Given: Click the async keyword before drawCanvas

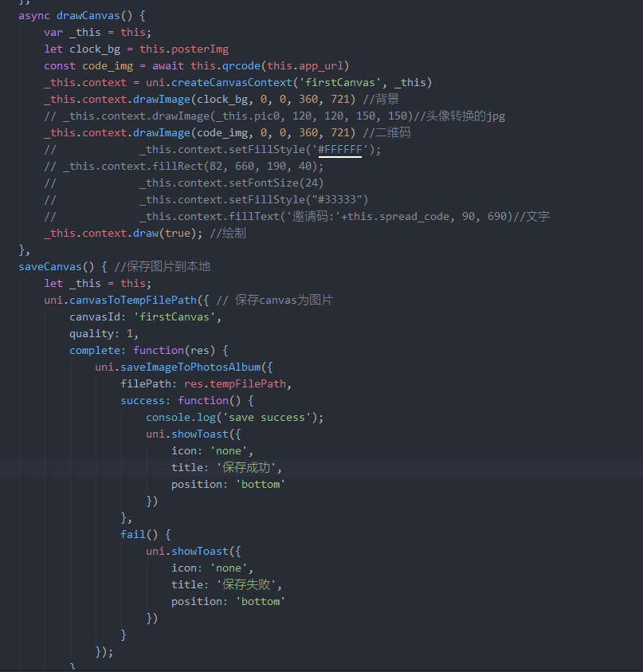Looking at the screenshot, I should [34, 16].
